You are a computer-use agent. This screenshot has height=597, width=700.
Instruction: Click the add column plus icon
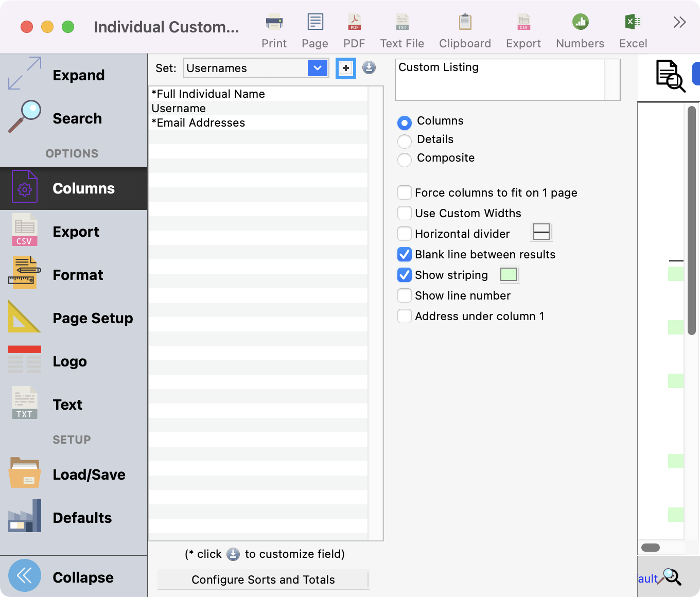pyautogui.click(x=346, y=68)
